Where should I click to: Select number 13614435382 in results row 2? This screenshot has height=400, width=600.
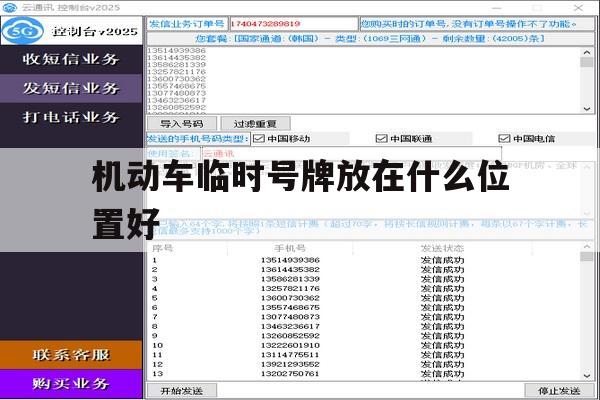pyautogui.click(x=290, y=270)
